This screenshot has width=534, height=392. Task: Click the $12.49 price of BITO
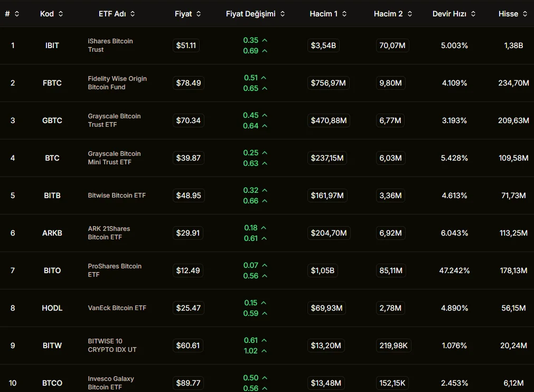pyautogui.click(x=188, y=270)
